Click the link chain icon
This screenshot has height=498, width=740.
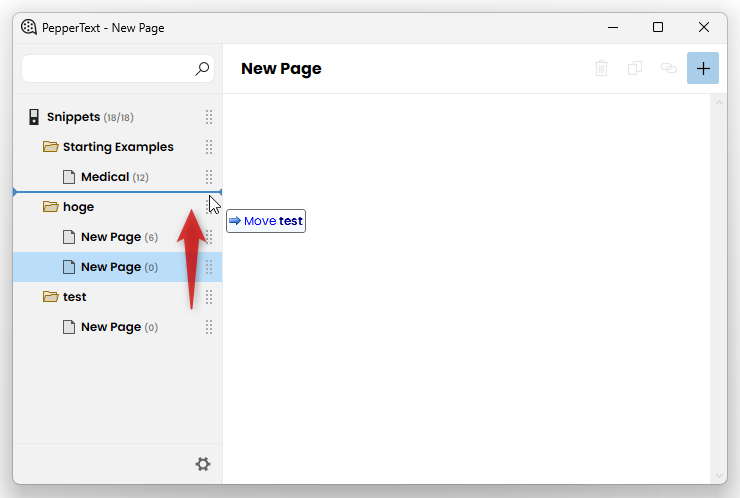click(x=668, y=68)
